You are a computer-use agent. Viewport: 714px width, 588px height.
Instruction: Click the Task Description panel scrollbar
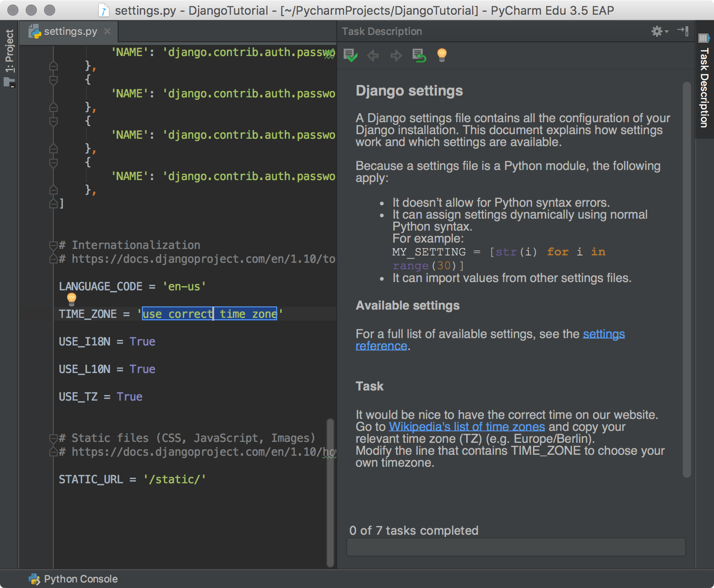coord(687,280)
